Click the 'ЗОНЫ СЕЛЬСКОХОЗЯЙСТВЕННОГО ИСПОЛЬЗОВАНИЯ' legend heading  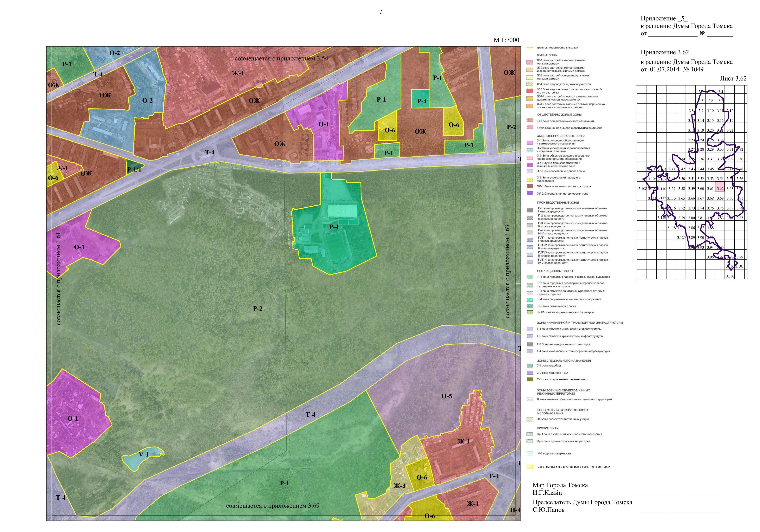pyautogui.click(x=562, y=412)
